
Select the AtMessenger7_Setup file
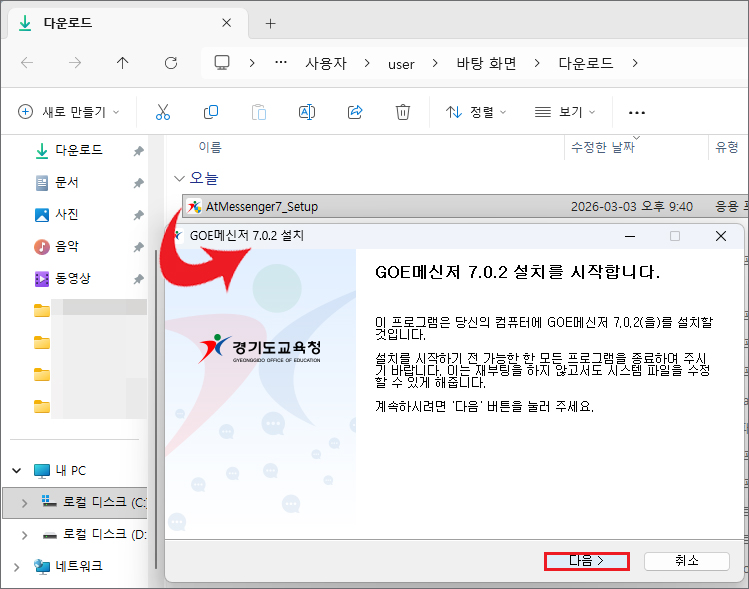coord(261,207)
